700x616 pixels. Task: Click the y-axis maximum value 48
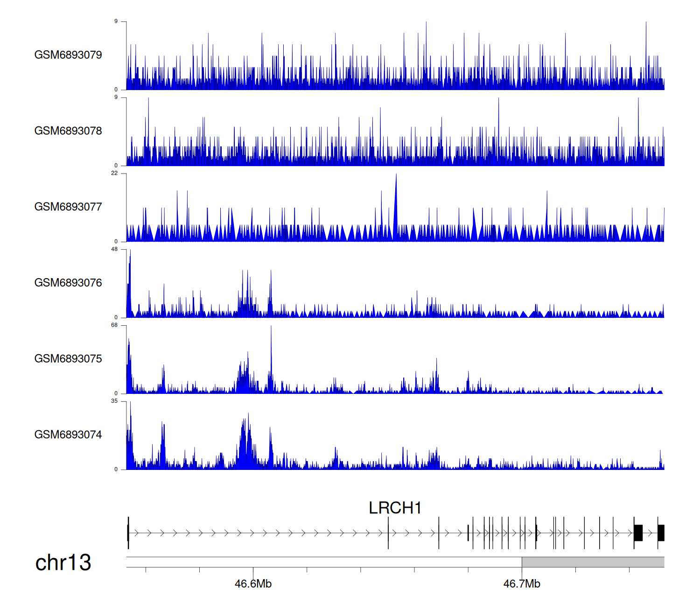point(114,249)
